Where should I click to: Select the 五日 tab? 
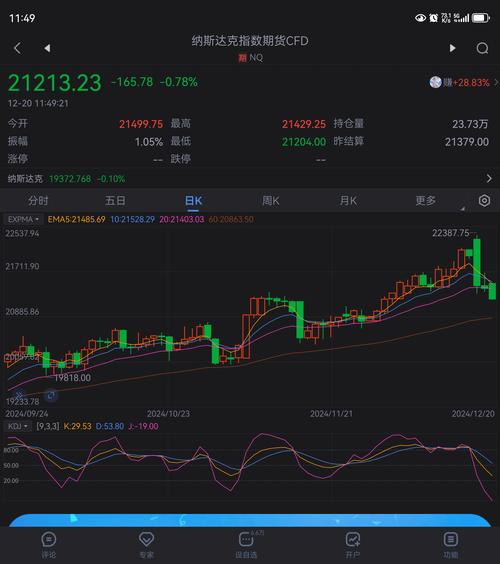point(115,200)
